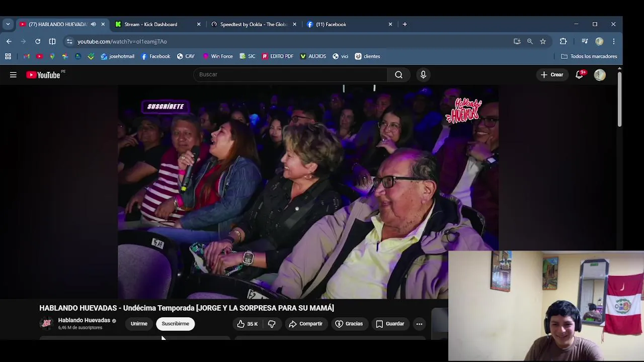
Task: Open the clientes bookmark
Action: (367, 56)
